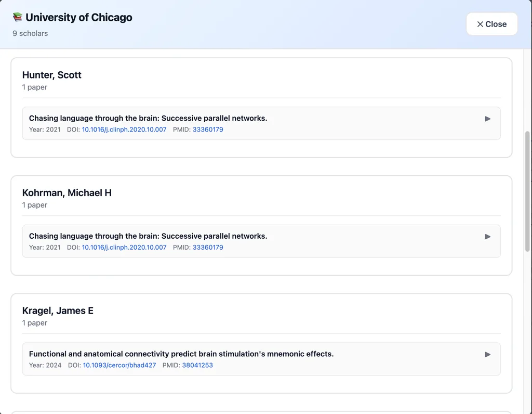Open DOI 10.1093/cercor/bhad427 link
Image resolution: width=532 pixels, height=414 pixels.
[x=119, y=365]
